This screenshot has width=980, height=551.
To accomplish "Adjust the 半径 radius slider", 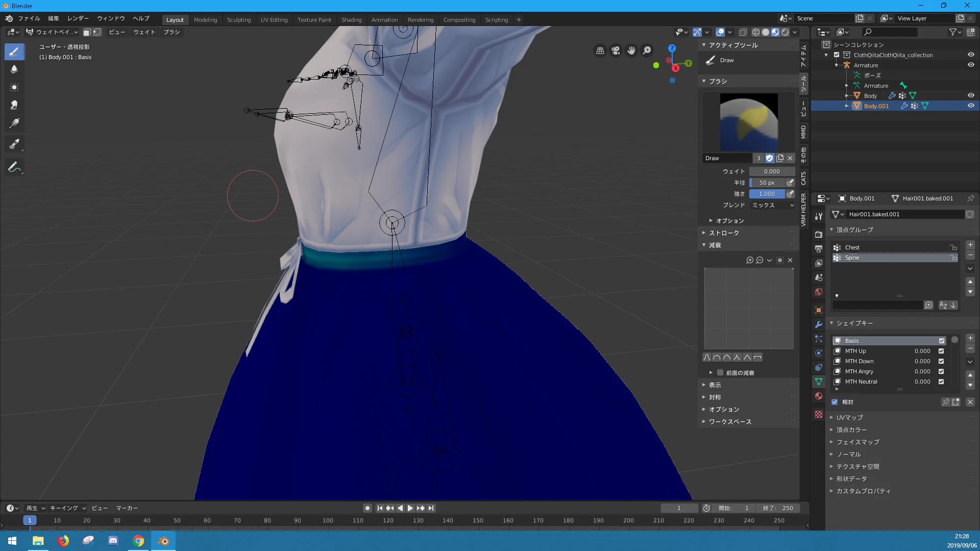I will pos(767,183).
